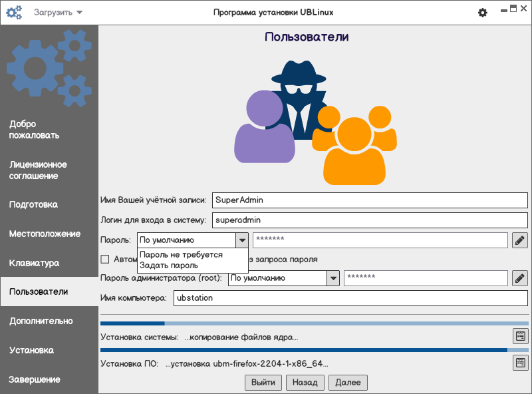Click the large gears logo in sidebar
This screenshot has height=394, width=532.
49,68
